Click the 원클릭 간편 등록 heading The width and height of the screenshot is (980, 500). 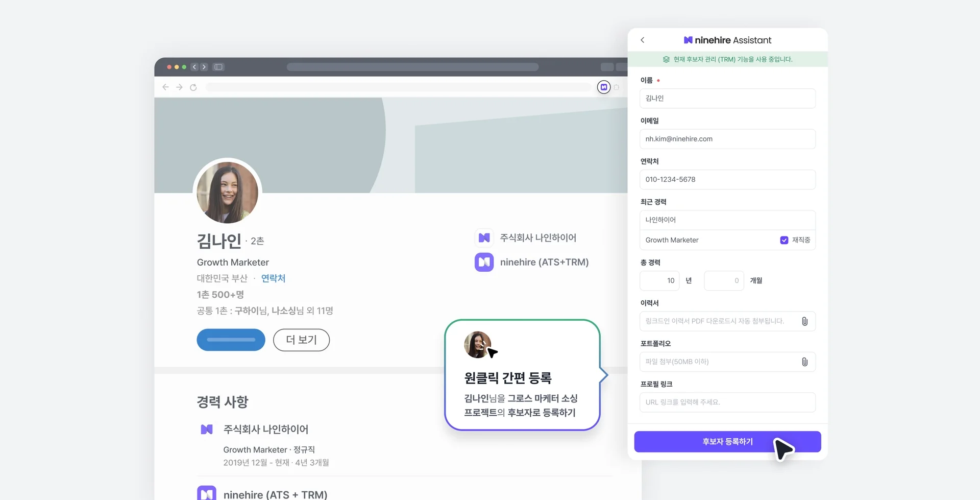tap(508, 378)
